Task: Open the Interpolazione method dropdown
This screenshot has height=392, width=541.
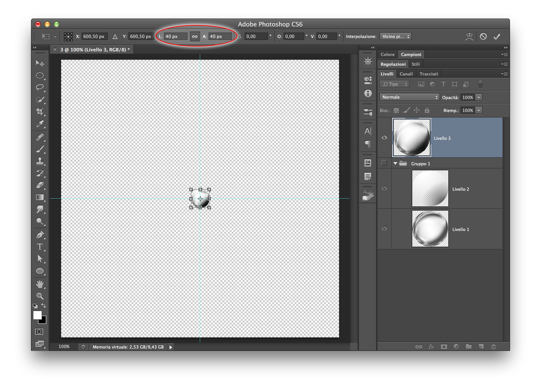Action: click(x=395, y=37)
